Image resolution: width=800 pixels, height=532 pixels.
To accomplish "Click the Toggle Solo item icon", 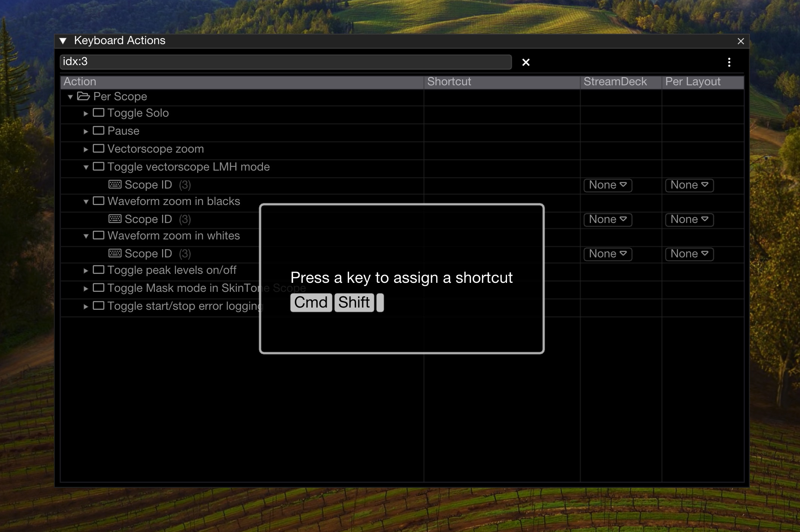I will pyautogui.click(x=98, y=113).
